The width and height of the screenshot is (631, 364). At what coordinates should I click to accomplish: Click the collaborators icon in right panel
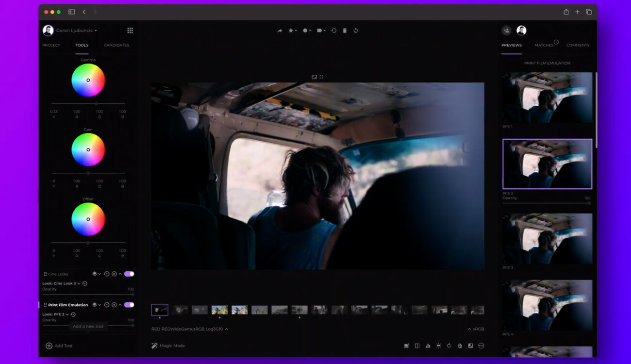point(506,31)
